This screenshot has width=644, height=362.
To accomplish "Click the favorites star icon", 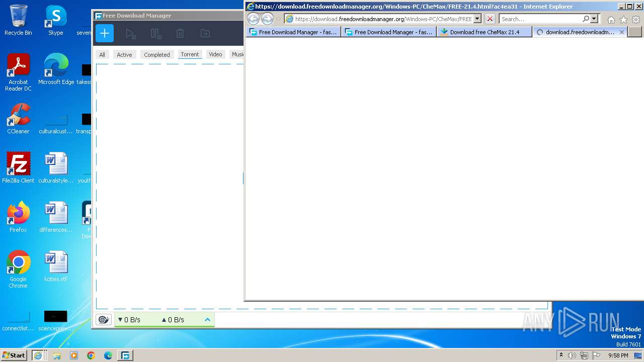I will tap(623, 20).
